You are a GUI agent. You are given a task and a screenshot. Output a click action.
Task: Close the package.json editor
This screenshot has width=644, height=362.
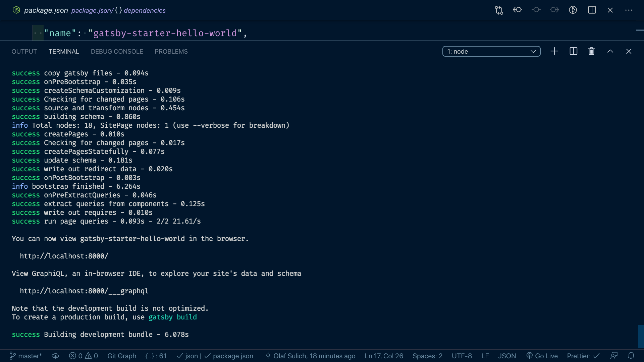pyautogui.click(x=610, y=10)
